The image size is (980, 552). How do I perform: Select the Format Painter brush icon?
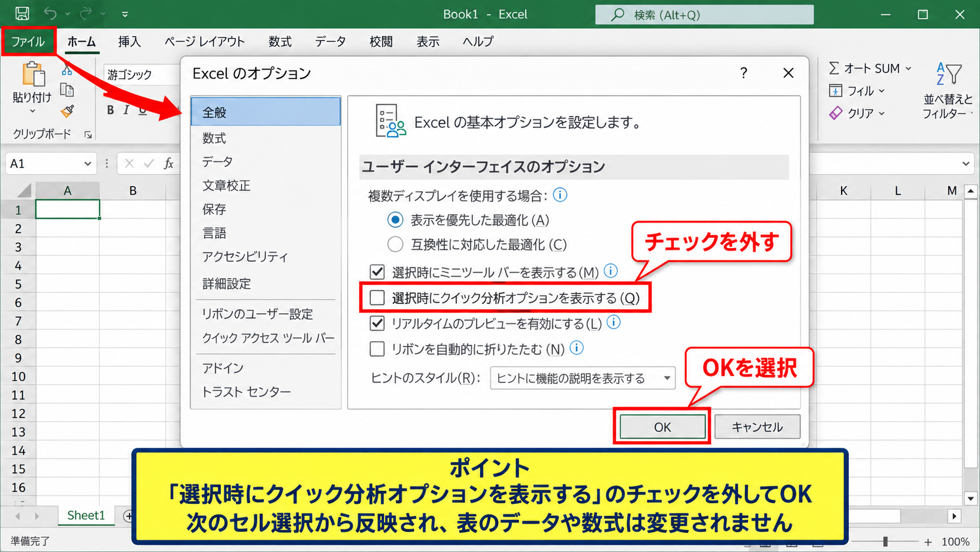click(67, 111)
